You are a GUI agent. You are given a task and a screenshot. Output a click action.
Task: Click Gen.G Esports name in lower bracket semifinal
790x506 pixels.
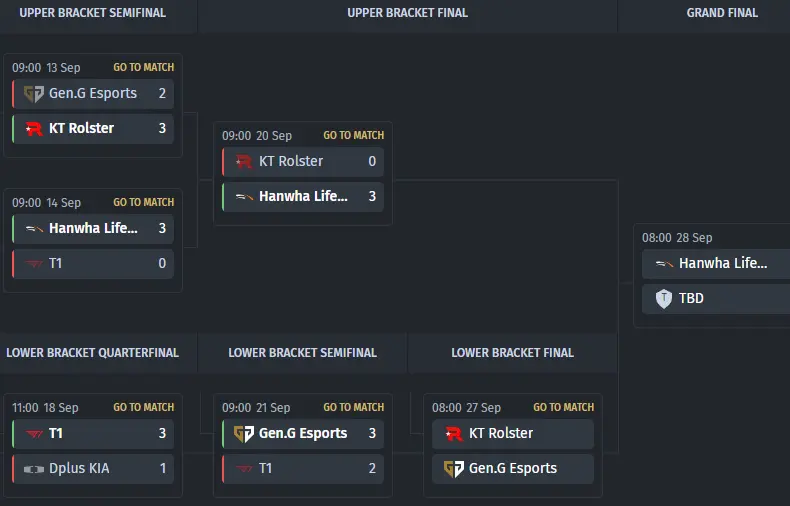pos(303,434)
